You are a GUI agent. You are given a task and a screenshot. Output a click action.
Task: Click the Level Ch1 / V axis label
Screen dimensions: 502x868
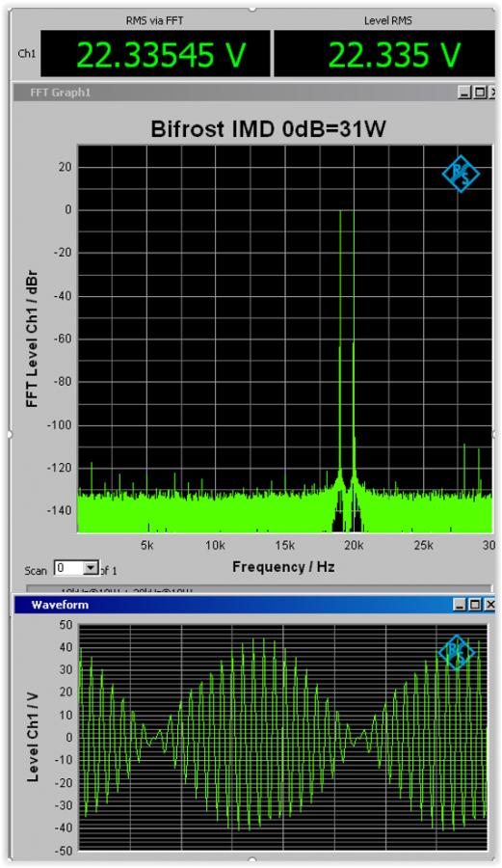click(x=33, y=736)
